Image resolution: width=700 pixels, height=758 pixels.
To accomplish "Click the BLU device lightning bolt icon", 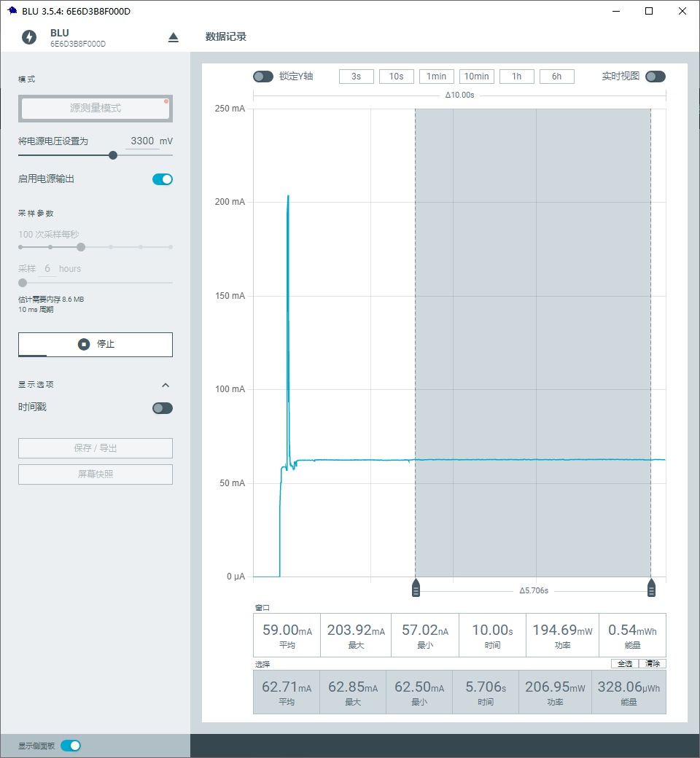I will pos(29,37).
